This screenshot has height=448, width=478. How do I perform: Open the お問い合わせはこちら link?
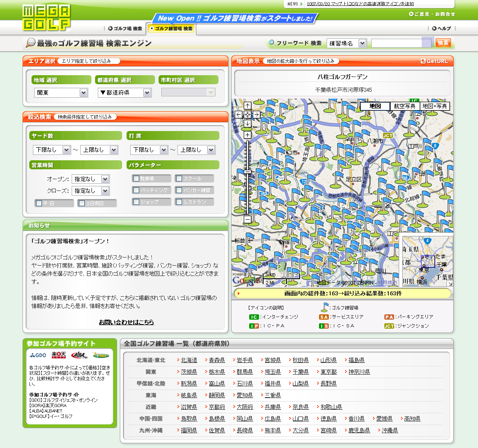point(126,322)
